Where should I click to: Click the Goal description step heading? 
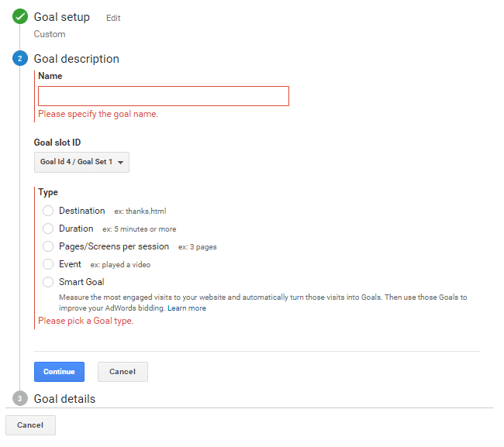[77, 59]
